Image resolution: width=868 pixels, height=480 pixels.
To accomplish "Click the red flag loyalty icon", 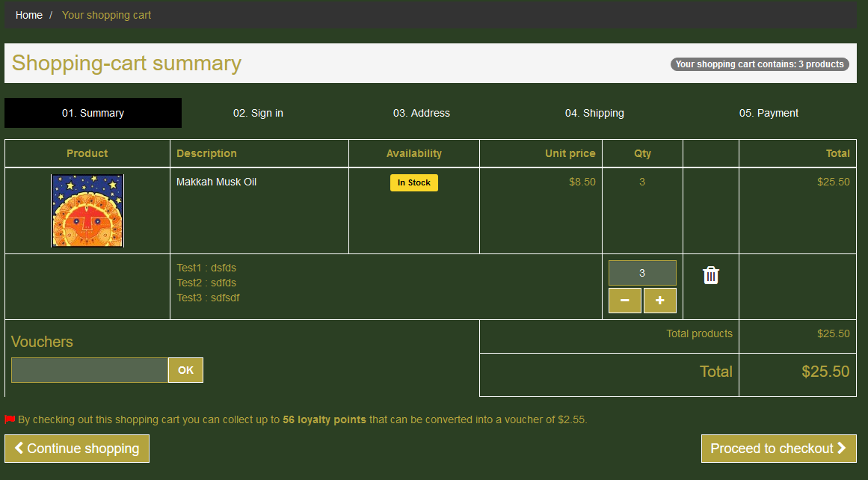I will click(10, 419).
